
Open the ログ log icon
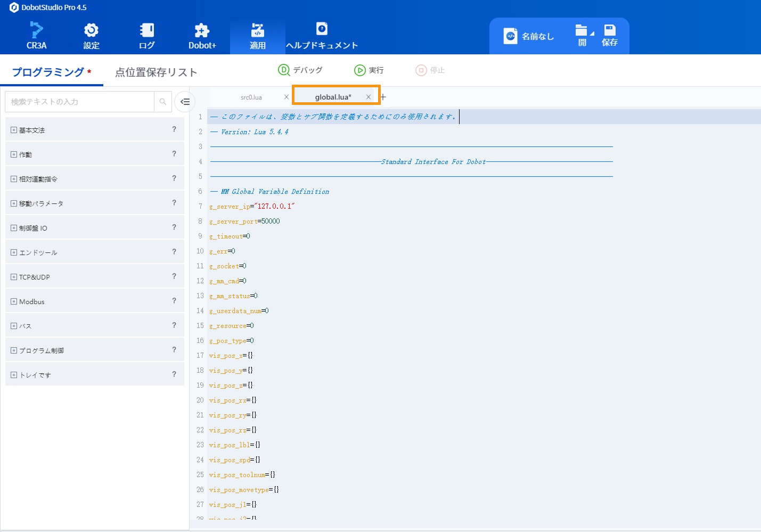click(x=147, y=30)
